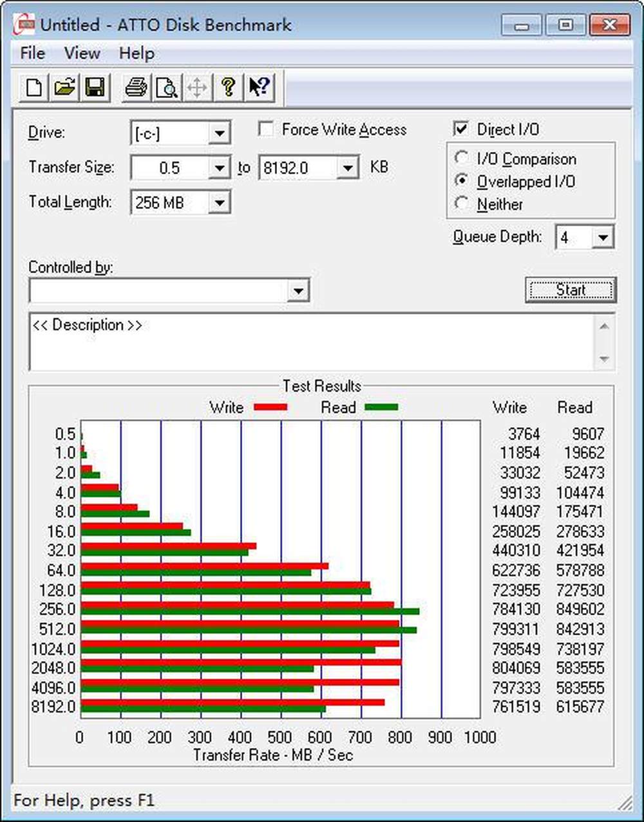
Task: Expand the Controlled by dropdown
Action: (x=298, y=291)
